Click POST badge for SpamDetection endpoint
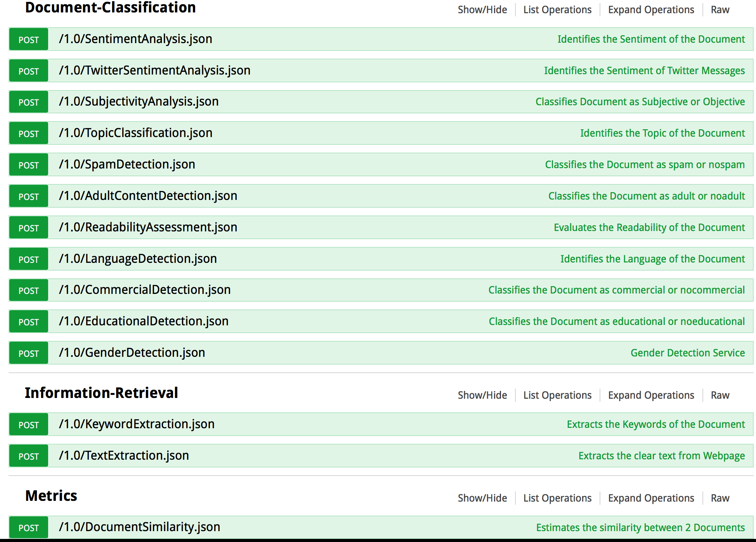 tap(29, 165)
